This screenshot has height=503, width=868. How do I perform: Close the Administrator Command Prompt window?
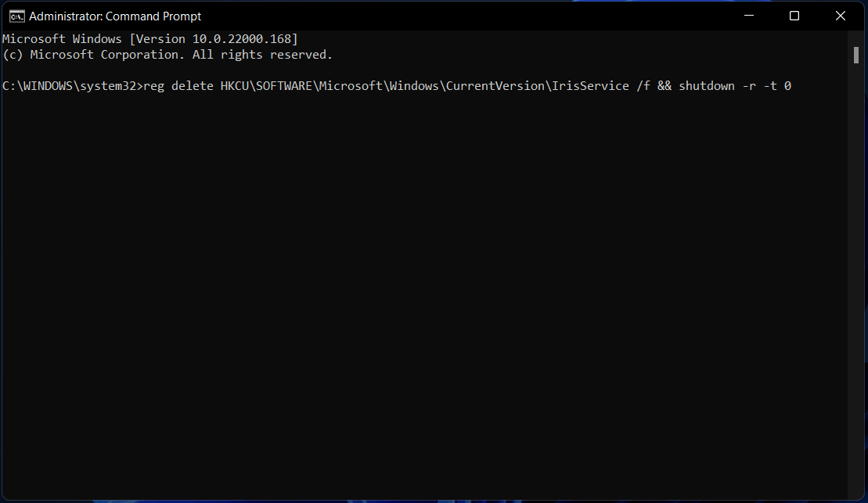click(x=841, y=16)
